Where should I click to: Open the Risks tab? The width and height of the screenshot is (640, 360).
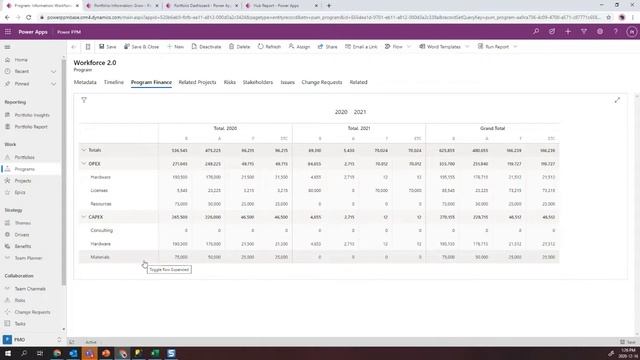pos(229,82)
